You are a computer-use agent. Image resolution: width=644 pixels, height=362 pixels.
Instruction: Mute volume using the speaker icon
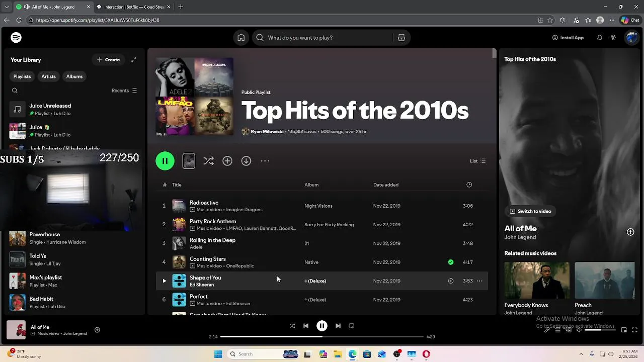[x=579, y=330]
